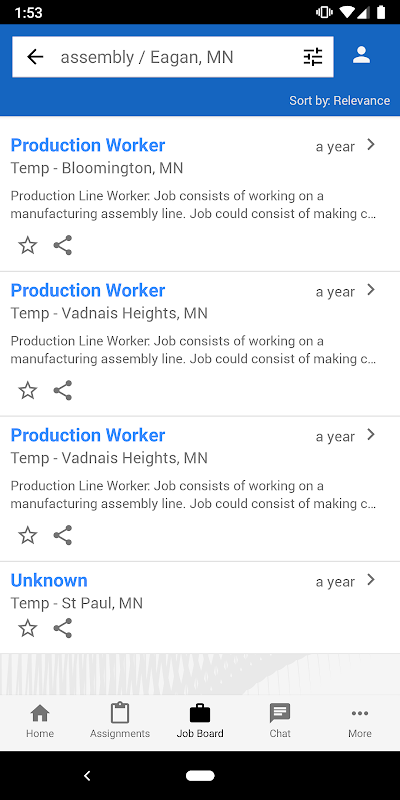The image size is (400, 800).
Task: Open the Bloomington Production Worker title link
Action: tap(88, 145)
